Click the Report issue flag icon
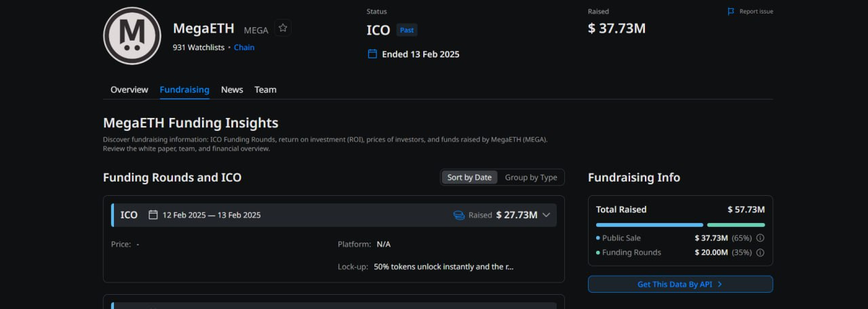 tap(731, 12)
